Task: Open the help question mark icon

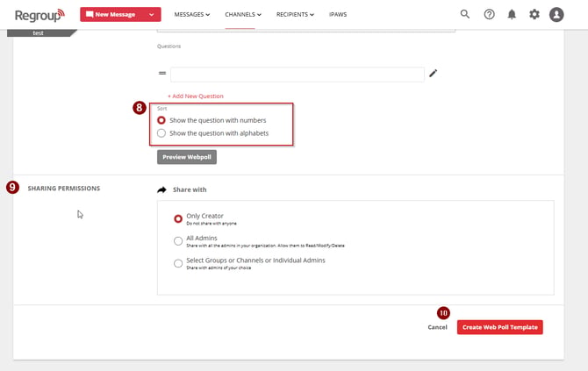Action: (489, 14)
